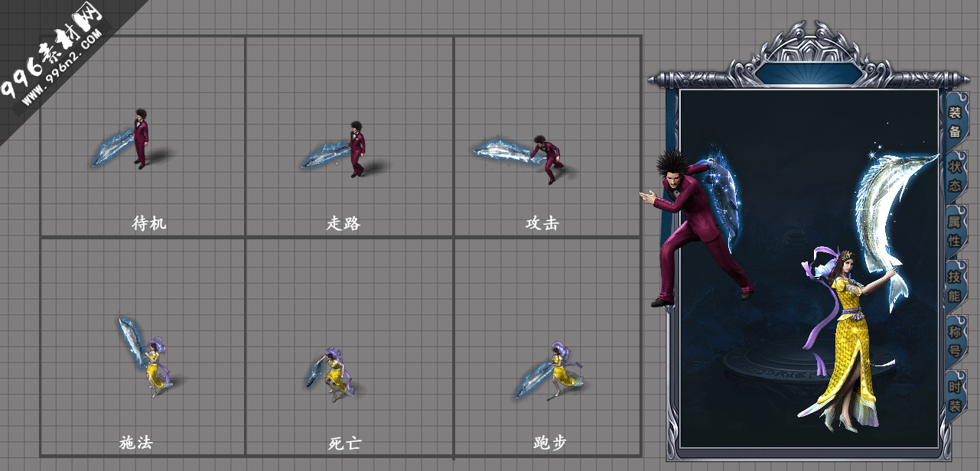
Task: Select the 属性 attributes tab
Action: 956,230
